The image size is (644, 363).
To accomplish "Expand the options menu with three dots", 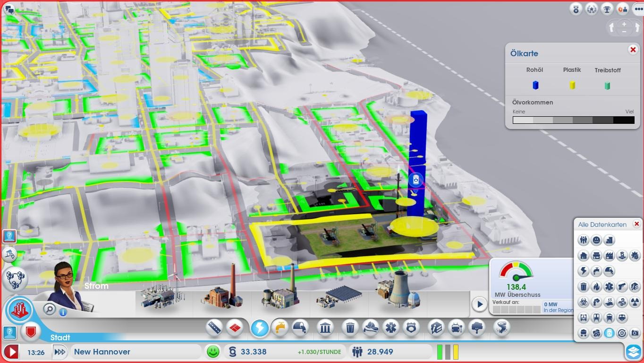I will tap(637, 9).
